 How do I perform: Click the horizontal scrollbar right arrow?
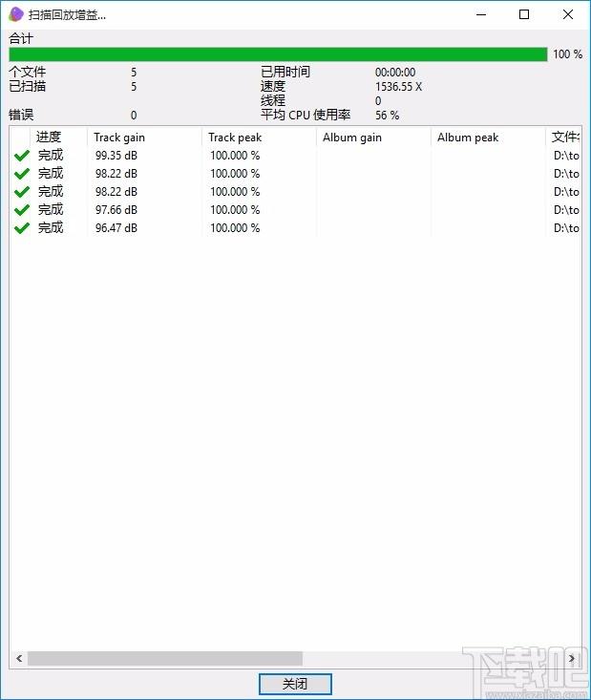[573, 659]
